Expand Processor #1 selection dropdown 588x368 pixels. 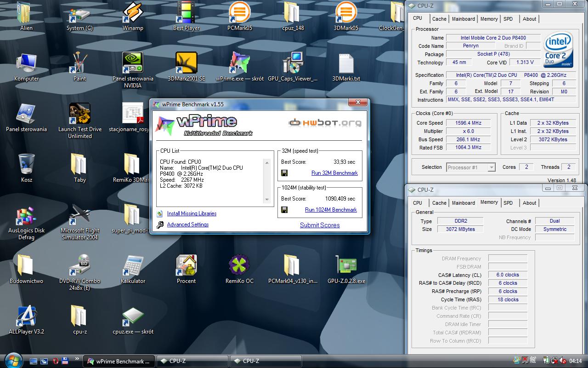491,167
